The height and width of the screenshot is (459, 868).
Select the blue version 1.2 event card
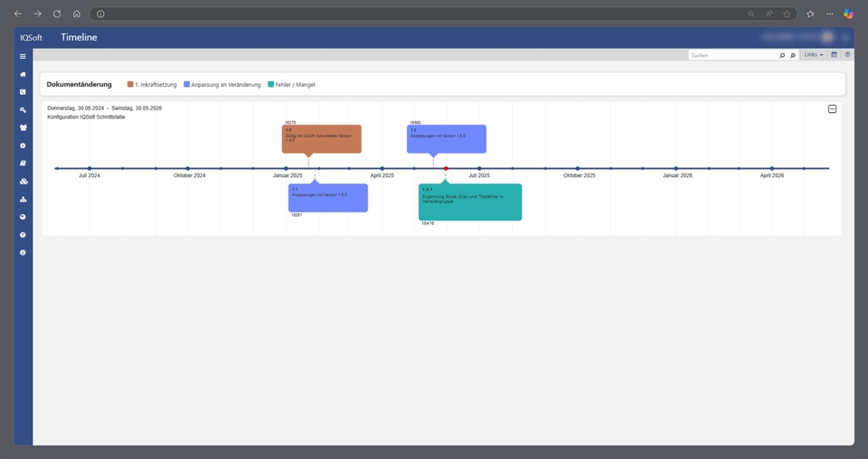pos(447,139)
